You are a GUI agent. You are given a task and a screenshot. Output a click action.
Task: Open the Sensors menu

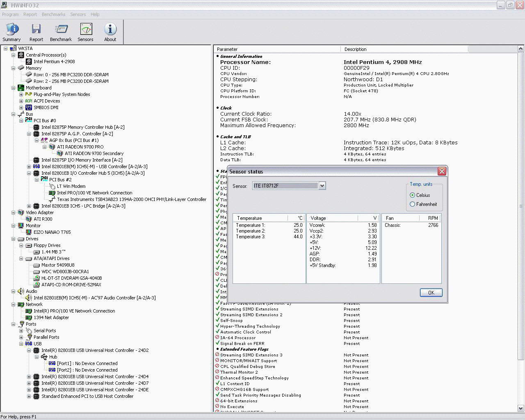click(78, 14)
